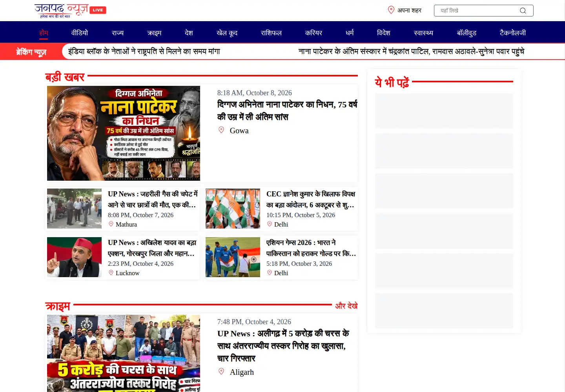Select देश in the navigation bar
565x392 pixels.
(x=189, y=33)
